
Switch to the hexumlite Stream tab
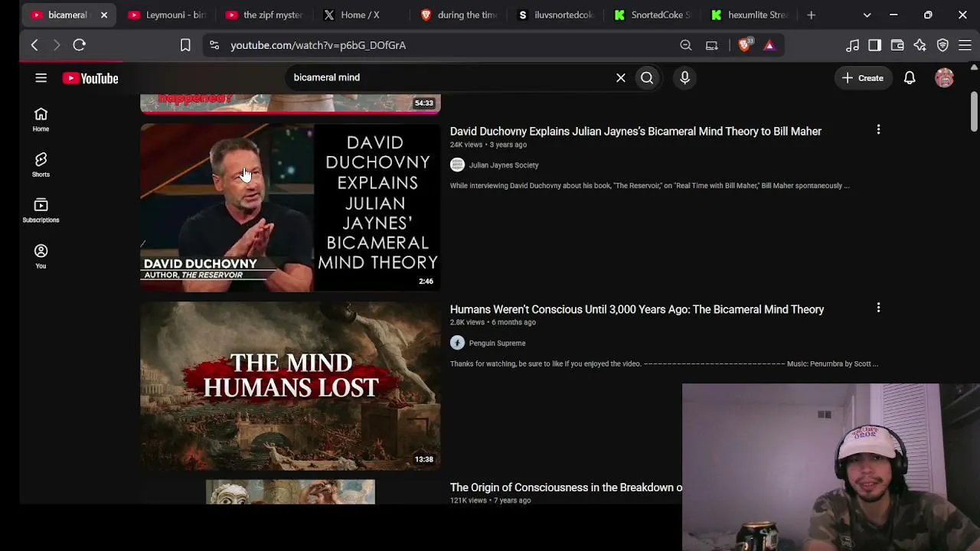pyautogui.click(x=749, y=15)
